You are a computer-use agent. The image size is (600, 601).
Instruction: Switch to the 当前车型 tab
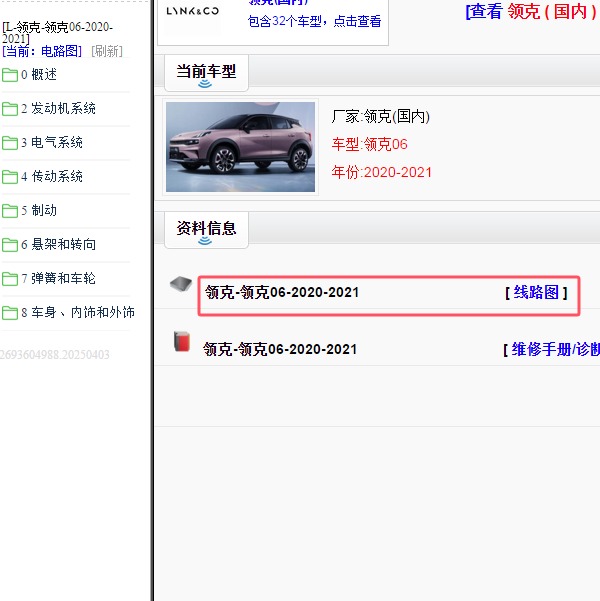pos(206,73)
